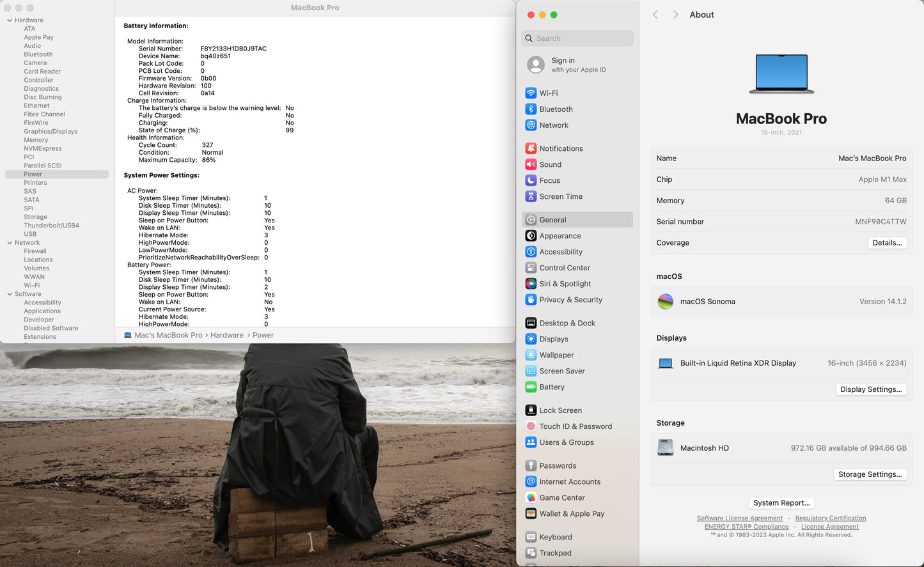Viewport: 924px width, 567px height.
Task: Select the Battery icon in sidebar
Action: point(531,387)
